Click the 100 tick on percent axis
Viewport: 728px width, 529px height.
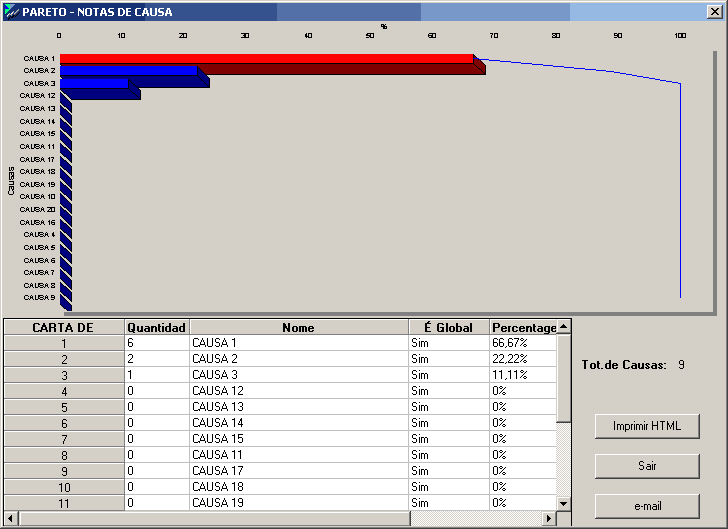[680, 36]
